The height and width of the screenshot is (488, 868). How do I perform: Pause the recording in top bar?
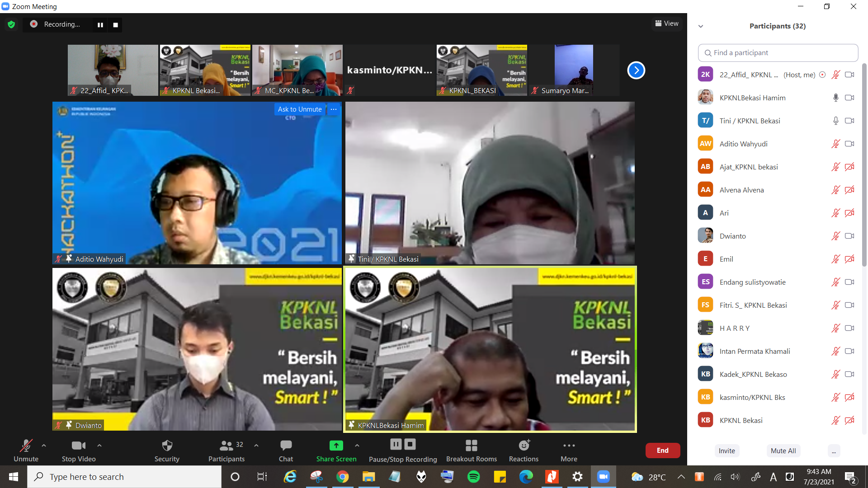[100, 25]
